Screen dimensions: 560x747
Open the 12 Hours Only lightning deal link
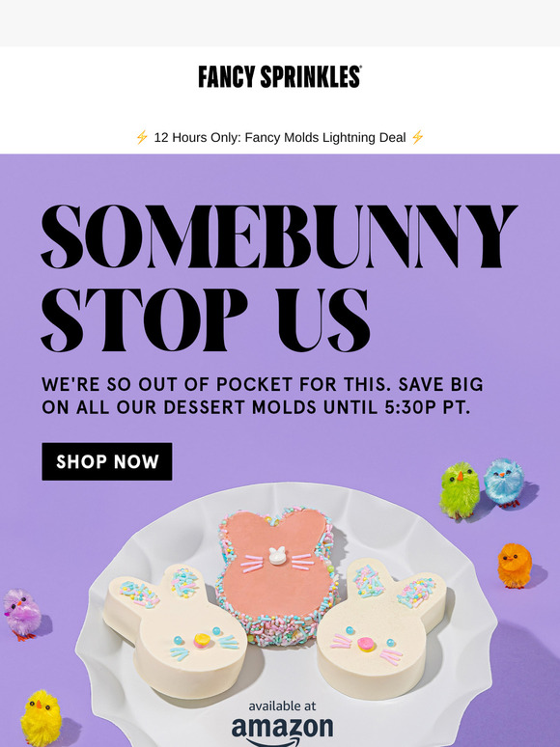[280, 138]
